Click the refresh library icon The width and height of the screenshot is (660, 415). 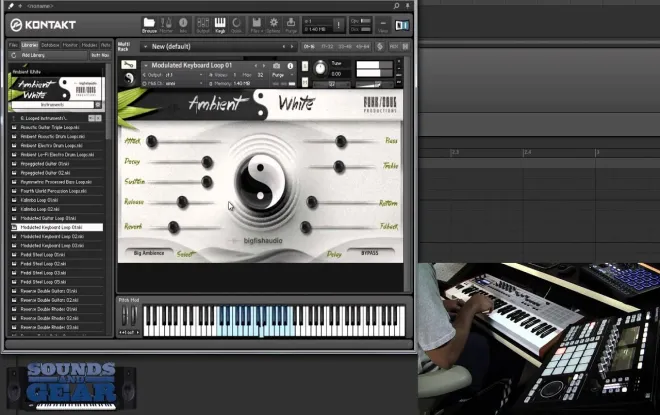coord(14,55)
